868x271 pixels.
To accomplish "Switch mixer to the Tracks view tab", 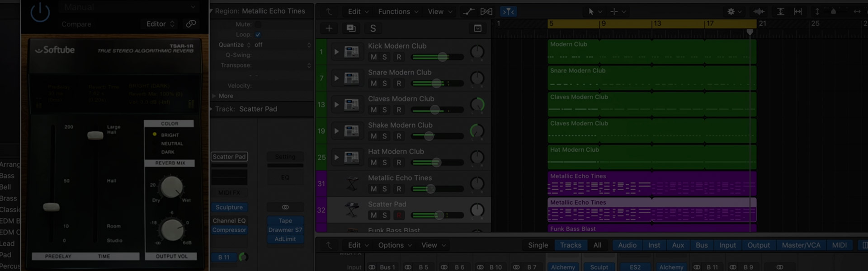I will pyautogui.click(x=571, y=245).
